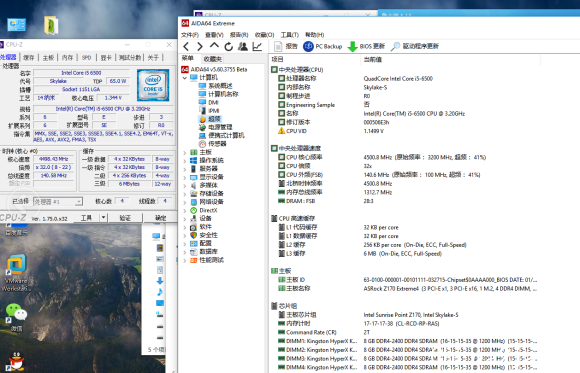The image size is (580, 373).
Task: Open the 报告(R) menu in AIDA64
Action: pyautogui.click(x=239, y=35)
